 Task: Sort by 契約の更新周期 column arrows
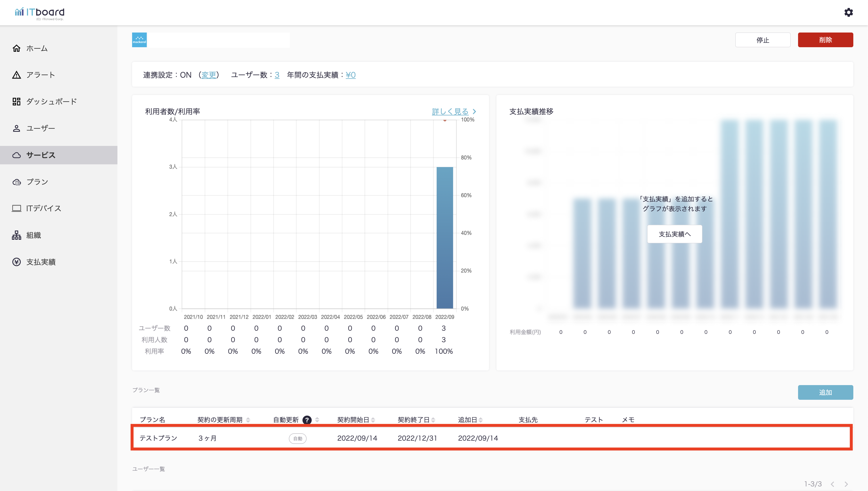[x=248, y=420]
